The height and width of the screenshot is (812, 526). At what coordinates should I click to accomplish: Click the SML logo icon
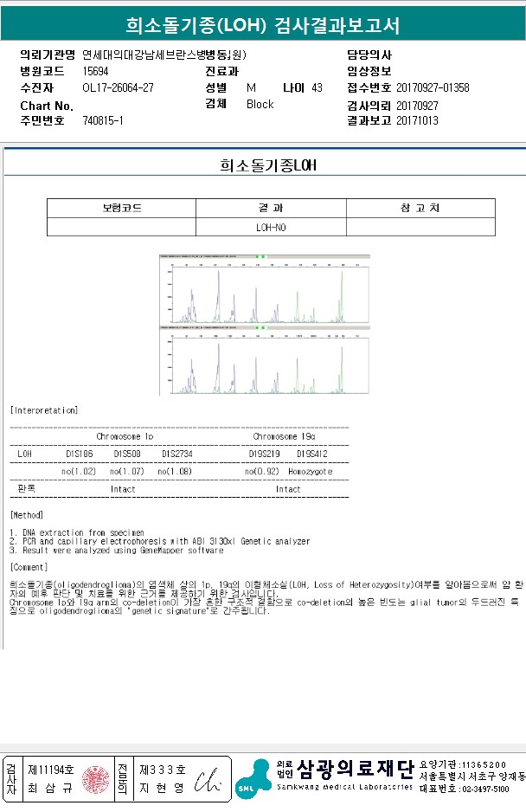(253, 779)
